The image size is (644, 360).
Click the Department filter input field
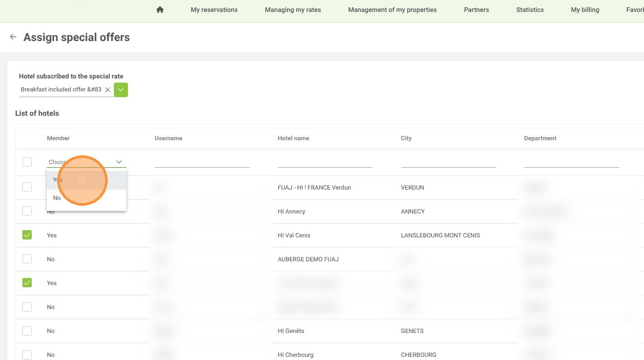(x=572, y=162)
